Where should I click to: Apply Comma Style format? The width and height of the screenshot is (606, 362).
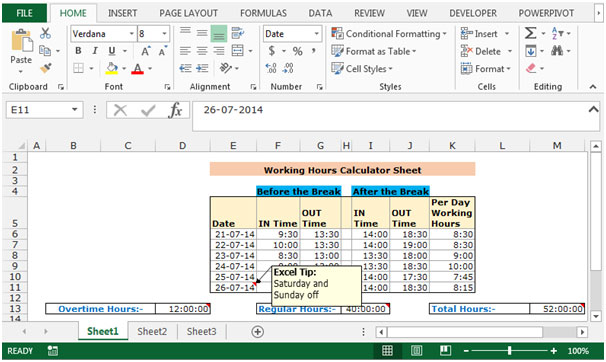coord(313,51)
